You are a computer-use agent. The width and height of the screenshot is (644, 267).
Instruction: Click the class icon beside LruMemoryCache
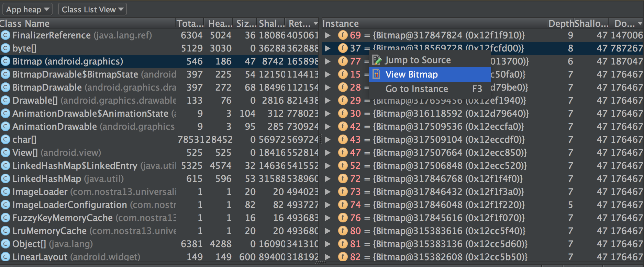pos(5,231)
